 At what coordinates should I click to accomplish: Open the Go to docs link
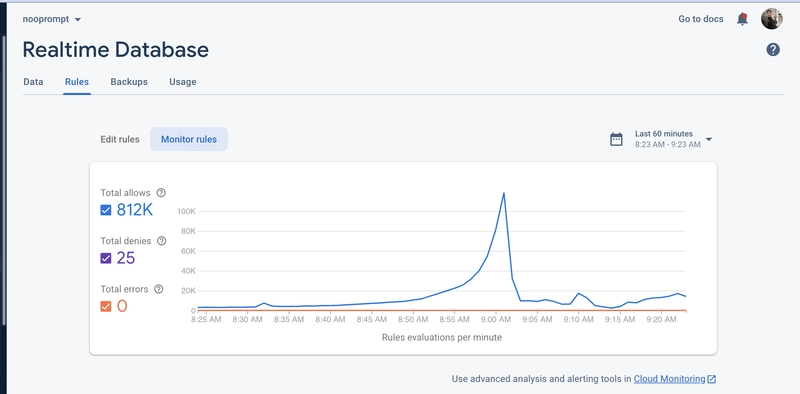point(701,19)
